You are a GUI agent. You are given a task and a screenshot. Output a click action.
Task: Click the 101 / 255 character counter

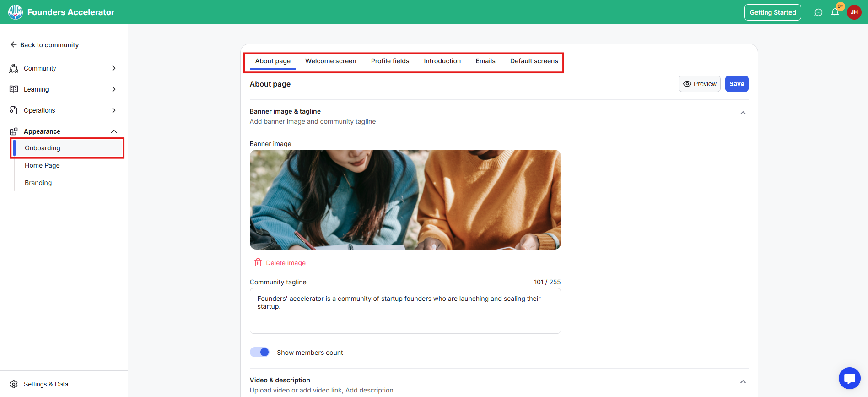547,282
